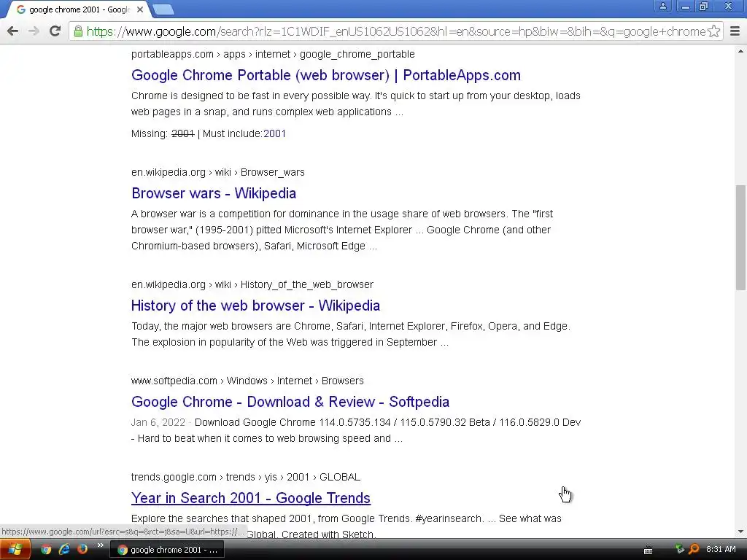
Task: Click the en.wikipedia.org Browser_wars breadcrumb
Action: (x=217, y=172)
